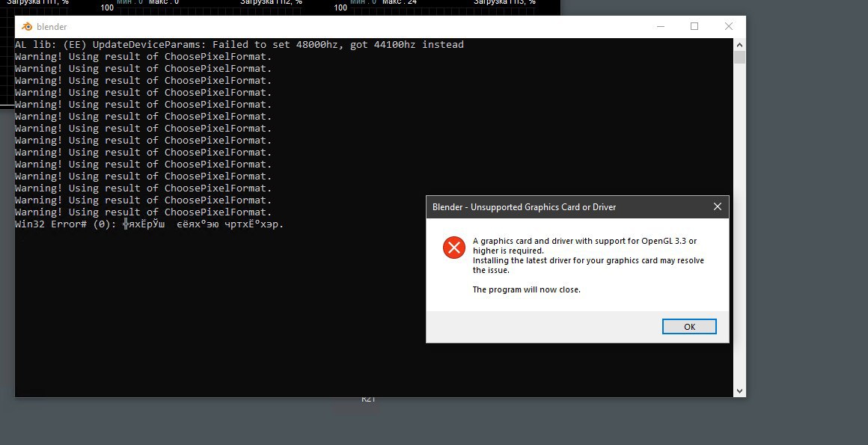Click the Blender logo in console title bar
868x445 pixels.
click(x=27, y=27)
